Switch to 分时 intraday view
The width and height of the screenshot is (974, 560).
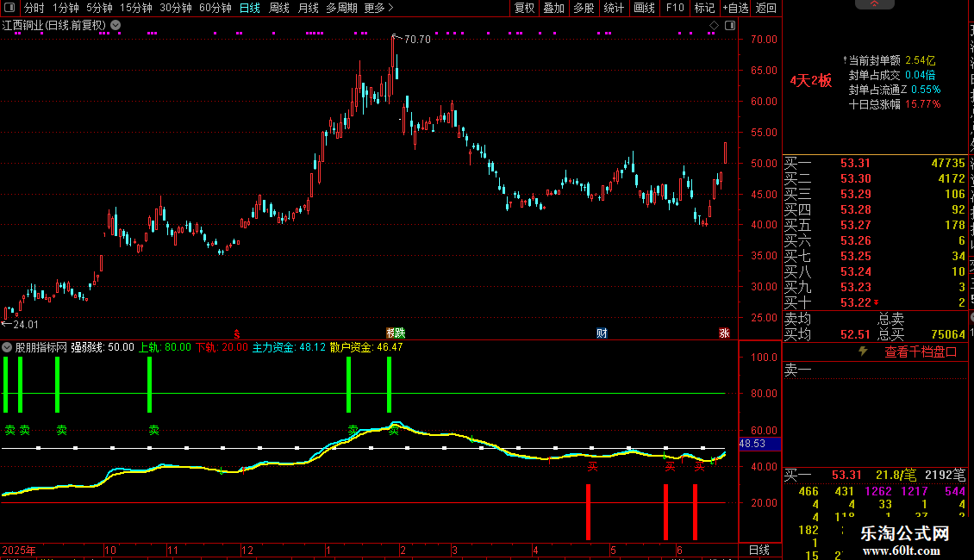coord(34,8)
